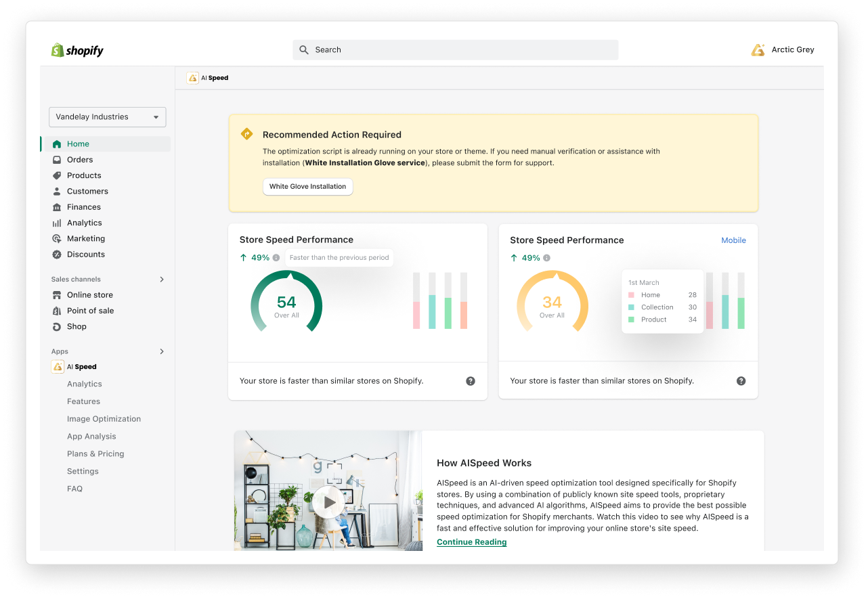Click help icon in Mobile performance card footer

(741, 381)
